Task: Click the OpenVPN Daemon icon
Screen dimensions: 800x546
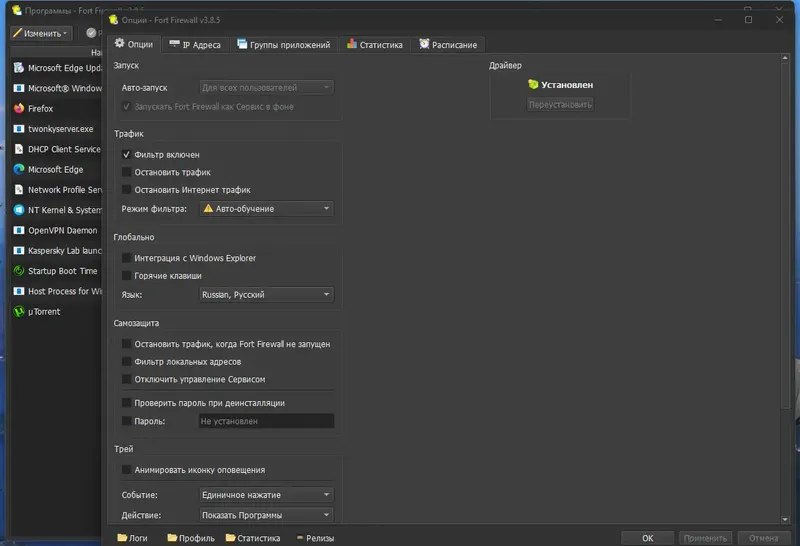Action: 19,230
